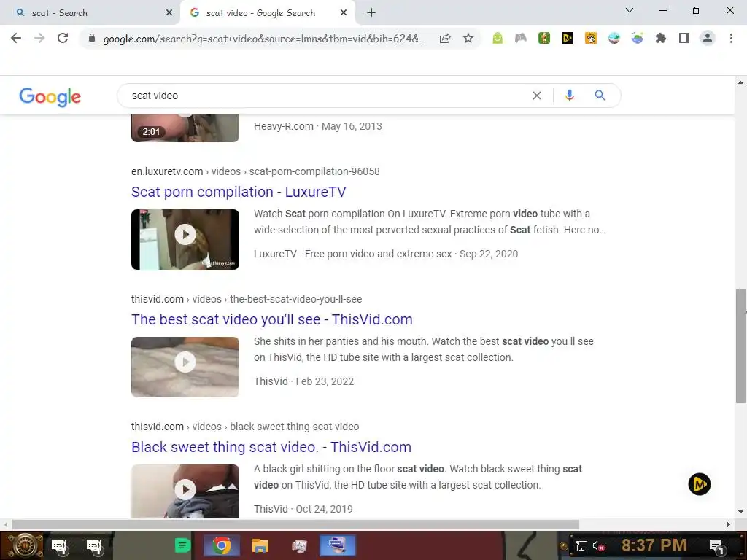This screenshot has height=560, width=747.
Task: Submit search with the magnifier icon
Action: coord(600,96)
